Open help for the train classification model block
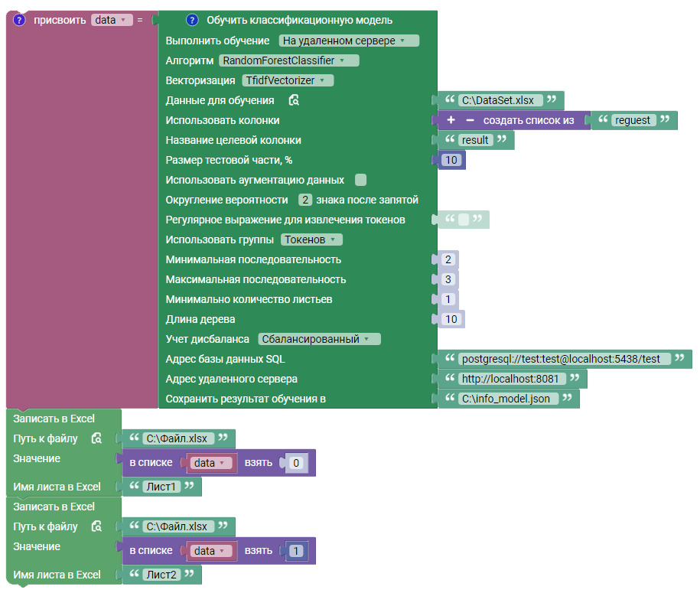The image size is (700, 593). (x=192, y=20)
